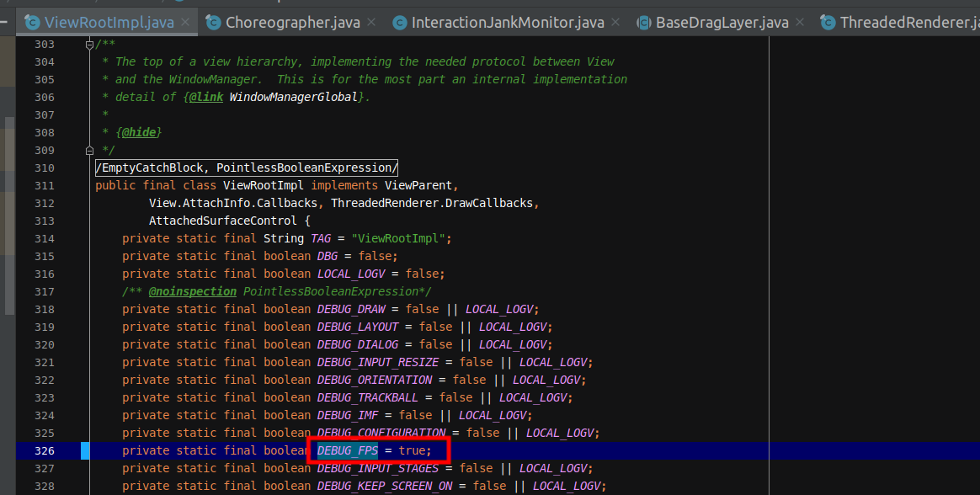Click the @hide tag on line 308
980x495 pixels.
[139, 132]
